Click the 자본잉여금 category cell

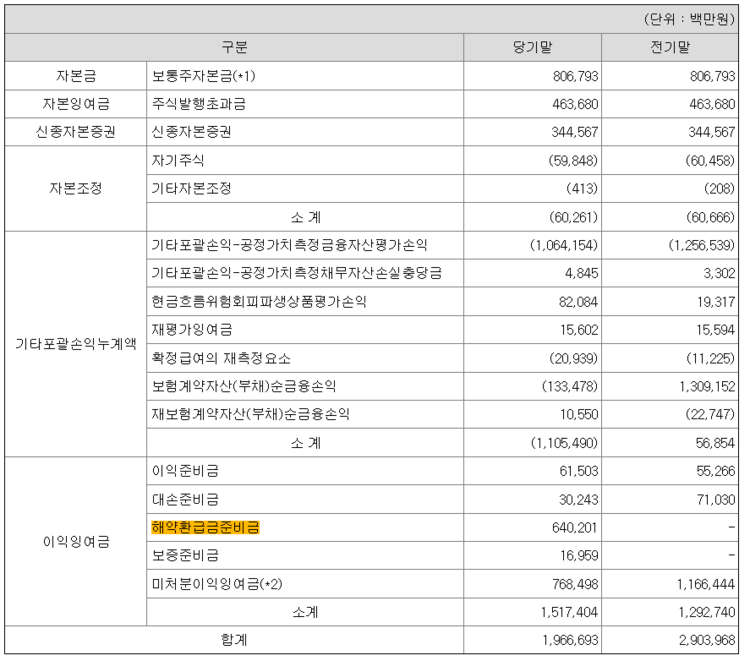(76, 104)
